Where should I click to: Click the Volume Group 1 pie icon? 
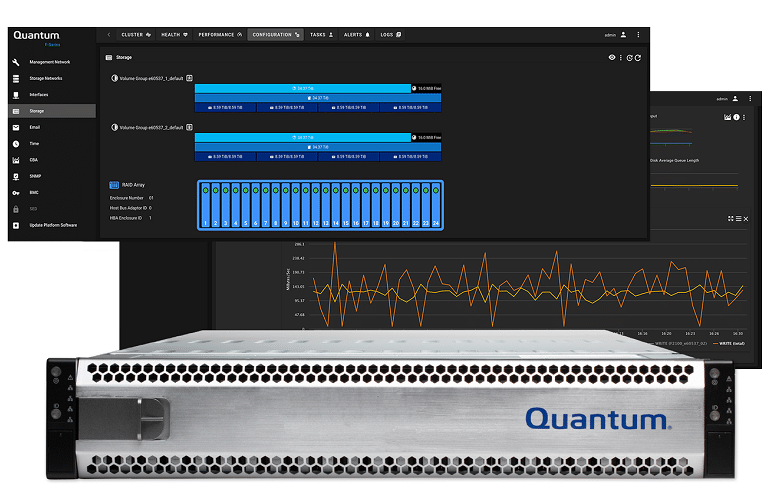pyautogui.click(x=114, y=78)
